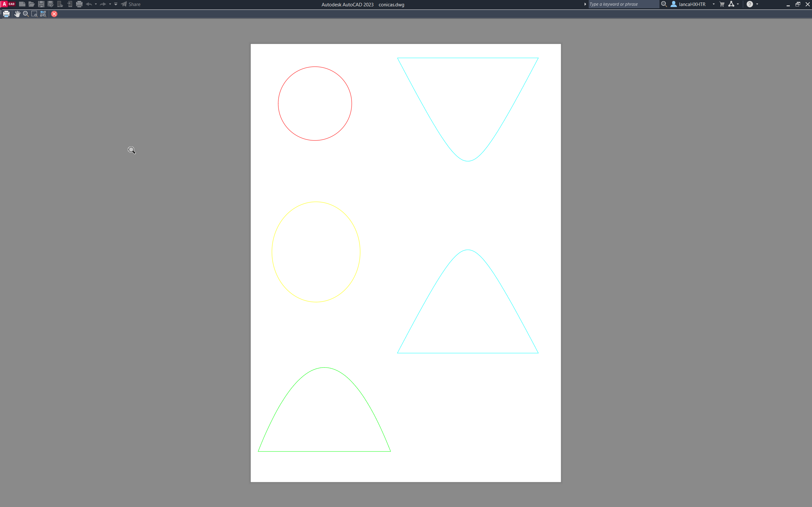Viewport: 812px width, 507px height.
Task: Click the Zoom Original icon
Action: pyautogui.click(x=43, y=14)
